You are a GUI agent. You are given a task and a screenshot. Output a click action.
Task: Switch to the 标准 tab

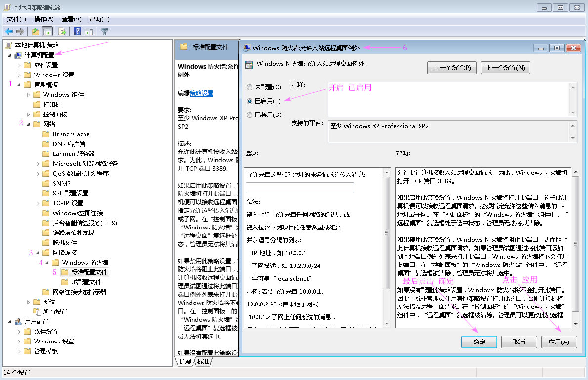pyautogui.click(x=204, y=361)
